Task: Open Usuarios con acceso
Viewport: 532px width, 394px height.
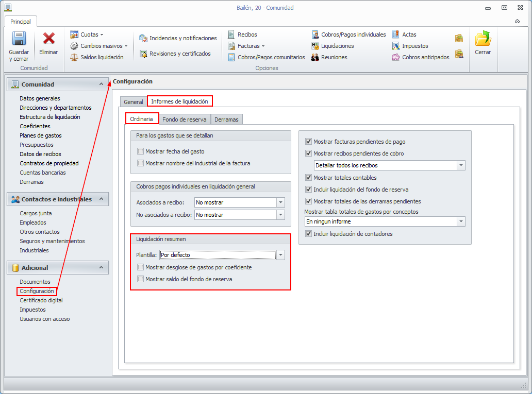Action: coord(45,319)
